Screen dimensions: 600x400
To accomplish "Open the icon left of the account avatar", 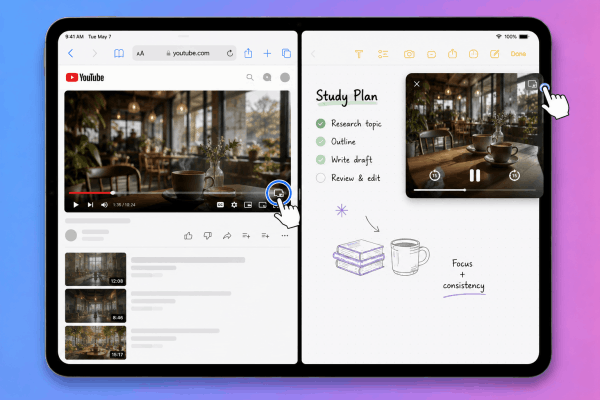I will coord(267,77).
